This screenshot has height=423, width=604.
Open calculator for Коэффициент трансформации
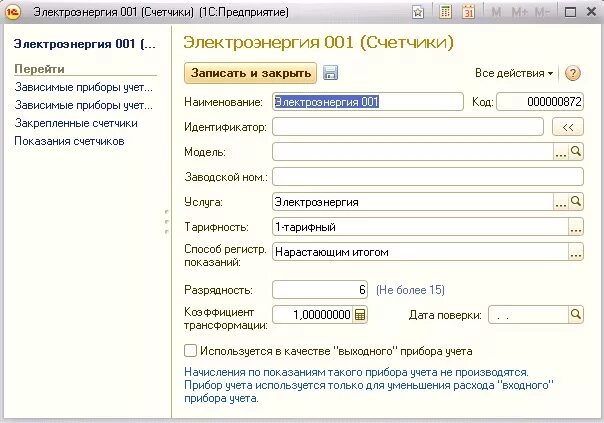tap(360, 314)
